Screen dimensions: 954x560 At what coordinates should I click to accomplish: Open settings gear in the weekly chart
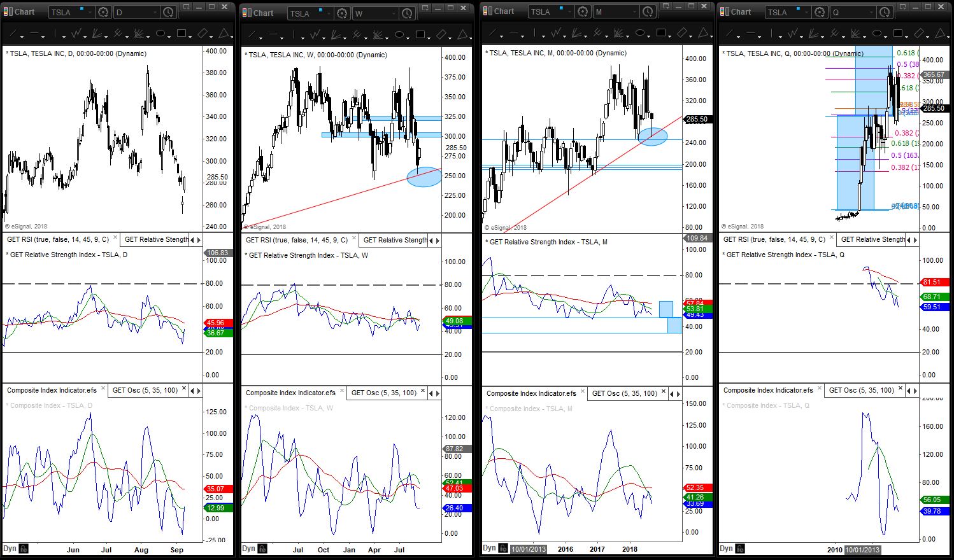(342, 13)
